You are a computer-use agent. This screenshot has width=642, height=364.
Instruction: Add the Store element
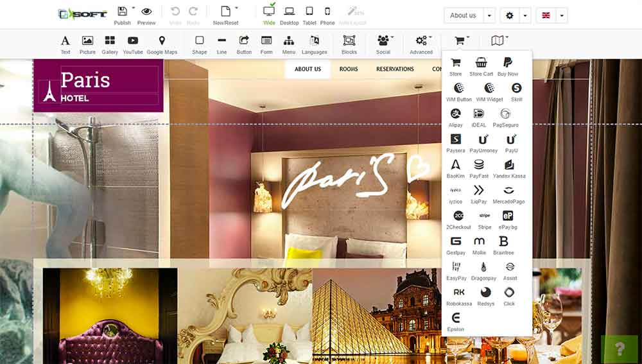pyautogui.click(x=456, y=67)
